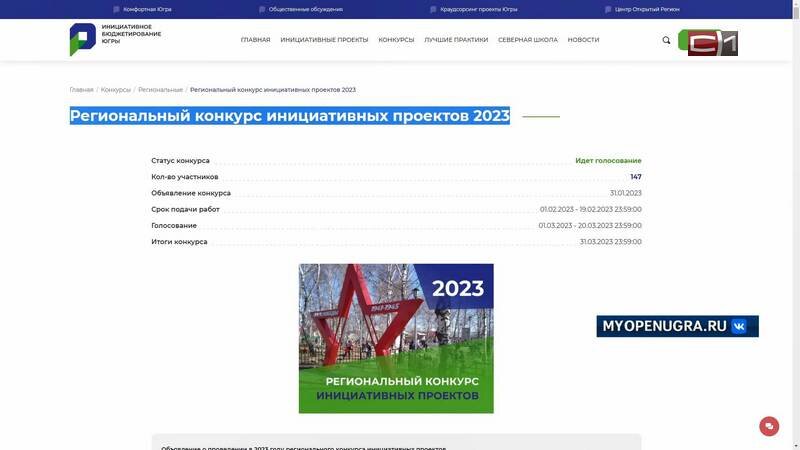Click the flag icon beside Общественные обсуждения
This screenshot has height=450, width=800.
[x=262, y=9]
